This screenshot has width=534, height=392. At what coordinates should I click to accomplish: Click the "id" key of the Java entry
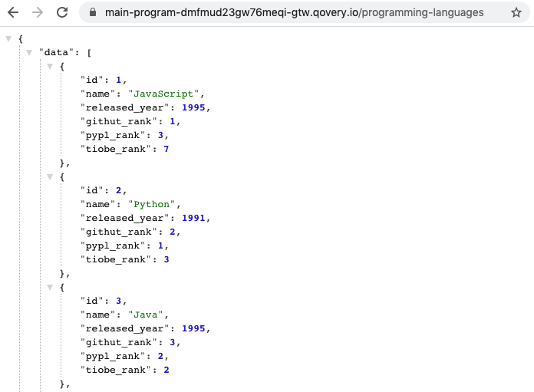pyautogui.click(x=91, y=301)
